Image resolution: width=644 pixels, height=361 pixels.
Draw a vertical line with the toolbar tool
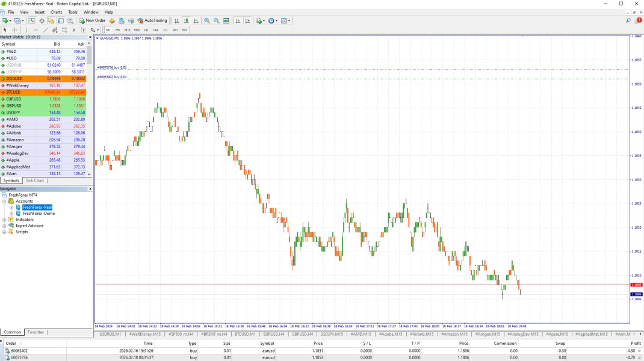(x=26, y=29)
